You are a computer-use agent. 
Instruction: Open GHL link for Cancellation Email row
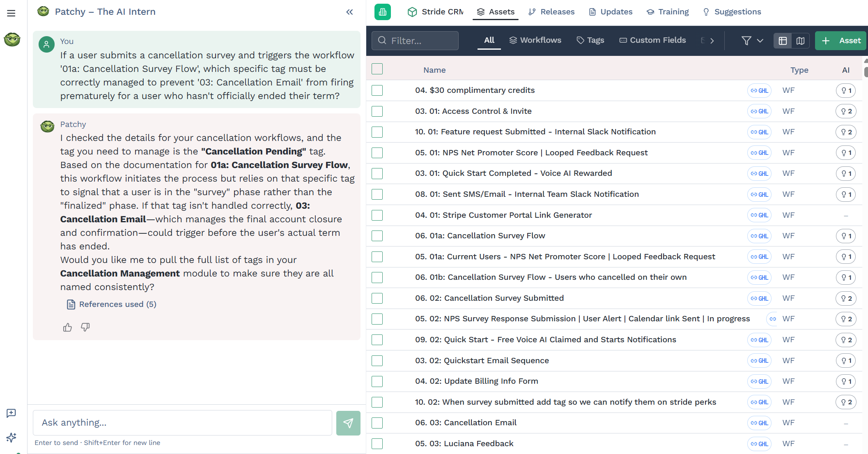tap(759, 423)
